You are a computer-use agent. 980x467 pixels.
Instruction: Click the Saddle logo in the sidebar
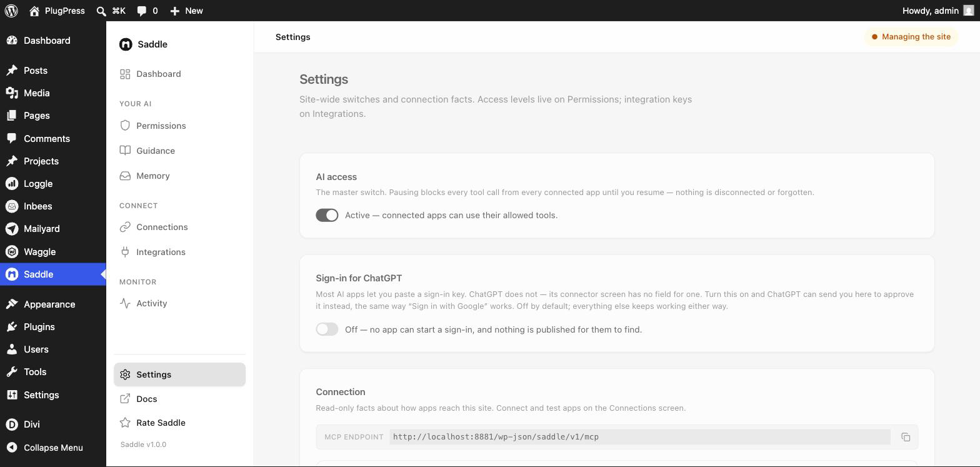click(x=126, y=44)
